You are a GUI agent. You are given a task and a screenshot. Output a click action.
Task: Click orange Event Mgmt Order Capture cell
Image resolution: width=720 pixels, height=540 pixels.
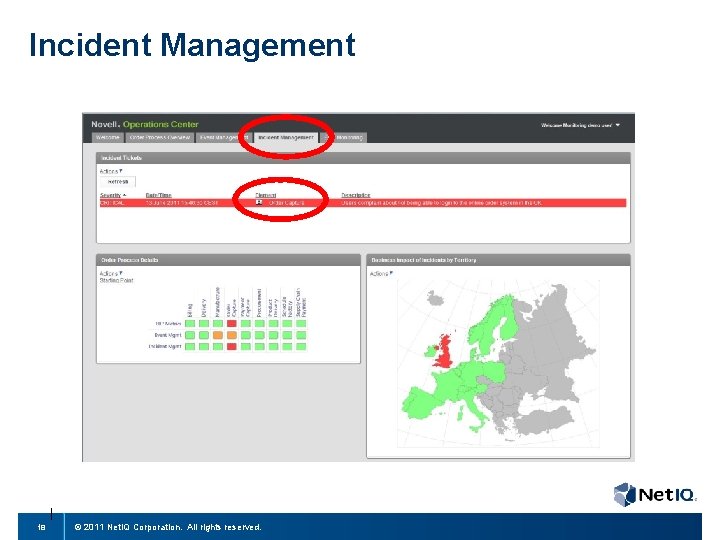click(232, 335)
